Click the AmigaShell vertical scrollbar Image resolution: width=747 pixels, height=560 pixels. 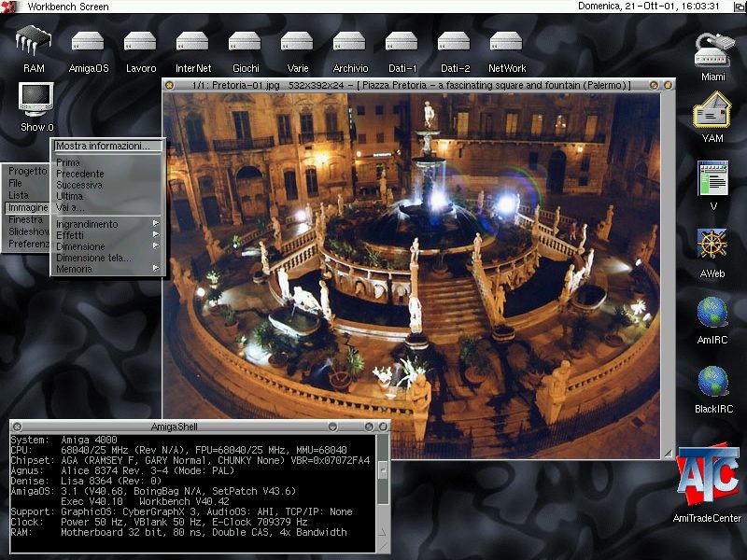(382, 485)
